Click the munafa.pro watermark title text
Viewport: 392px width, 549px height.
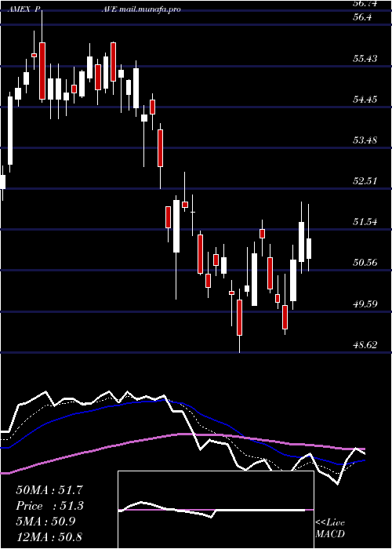142,9
